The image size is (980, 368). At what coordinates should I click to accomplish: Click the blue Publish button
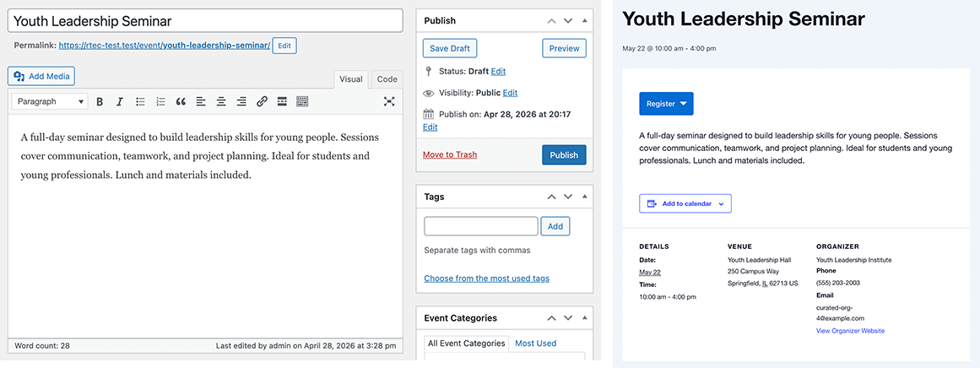tap(564, 155)
